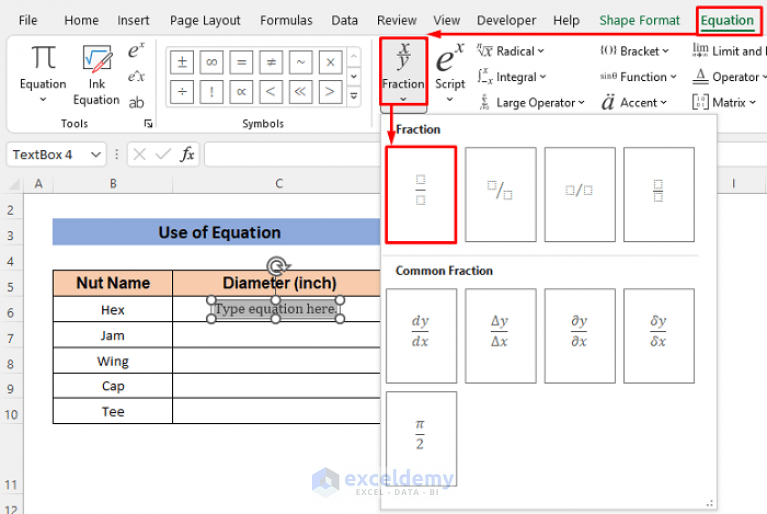Choose Professional format e^x icon
Screen dimensions: 767x514
[x=136, y=50]
